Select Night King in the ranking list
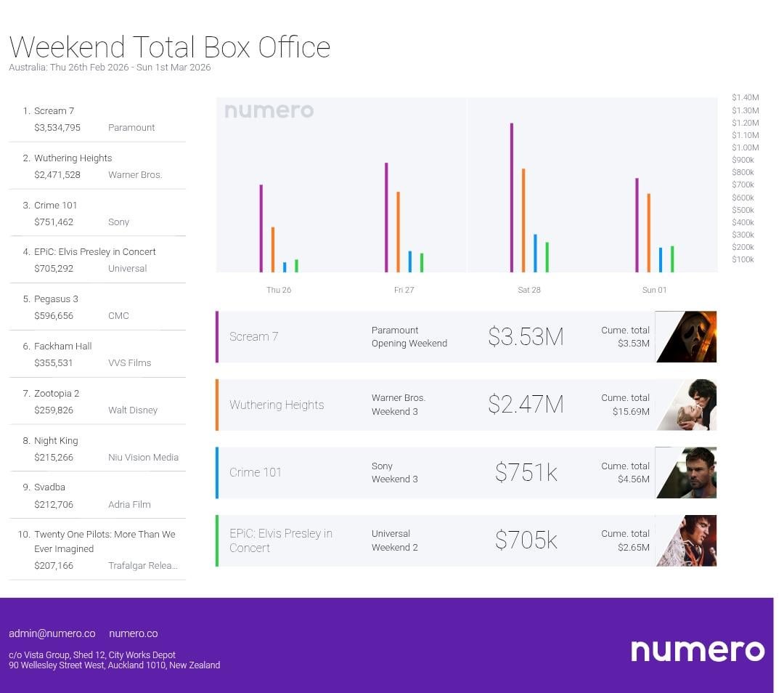Image resolution: width=784 pixels, height=693 pixels. [x=56, y=441]
